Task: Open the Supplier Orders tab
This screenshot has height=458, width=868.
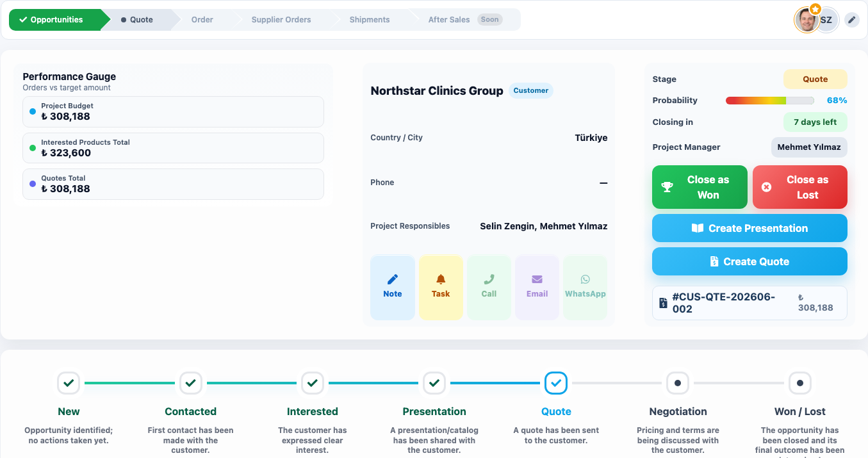Action: pyautogui.click(x=281, y=20)
